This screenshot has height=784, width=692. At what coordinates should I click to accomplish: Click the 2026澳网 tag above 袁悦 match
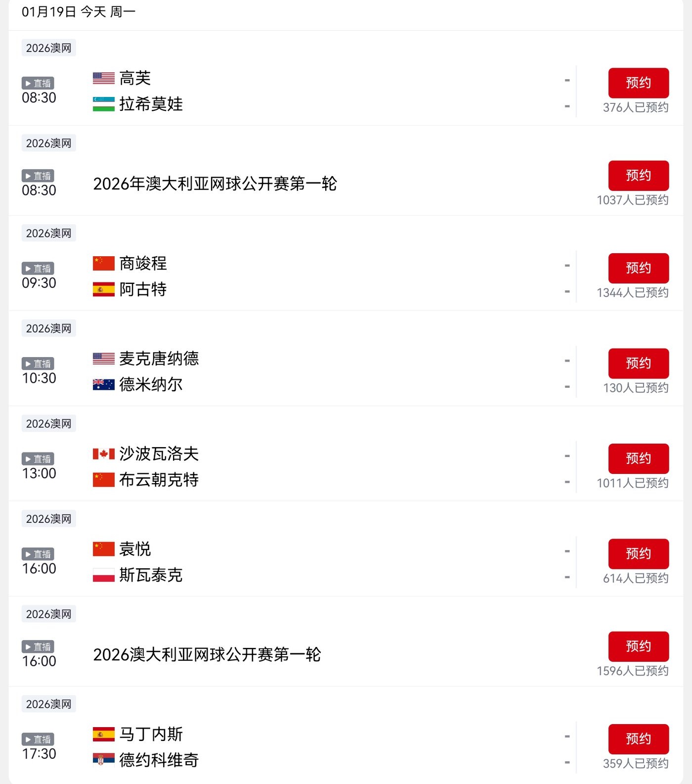tap(48, 519)
